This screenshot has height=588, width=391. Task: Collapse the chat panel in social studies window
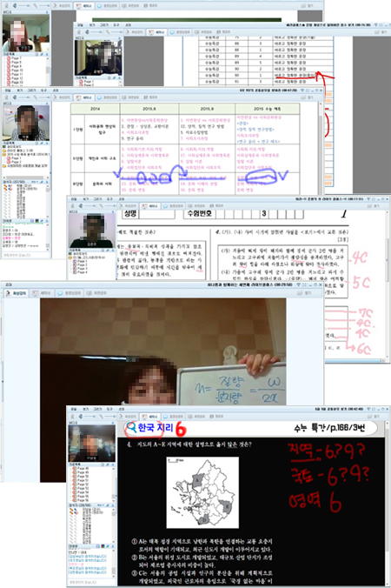(47, 221)
